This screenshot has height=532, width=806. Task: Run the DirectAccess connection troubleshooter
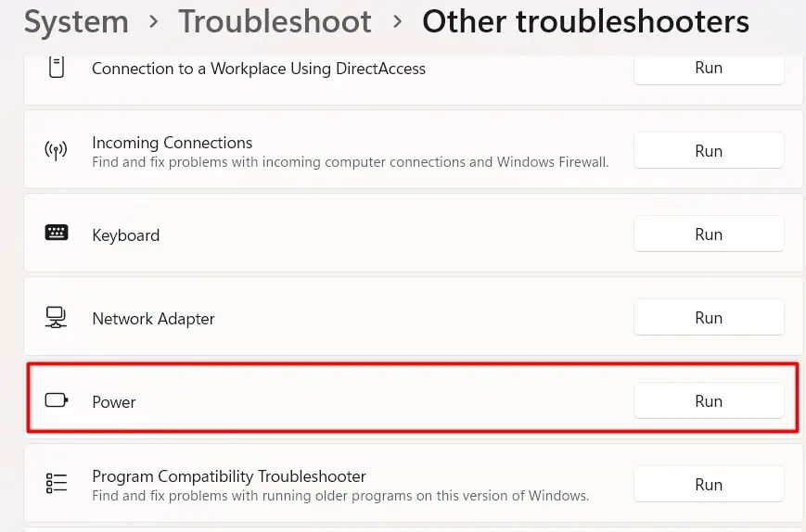pyautogui.click(x=708, y=68)
